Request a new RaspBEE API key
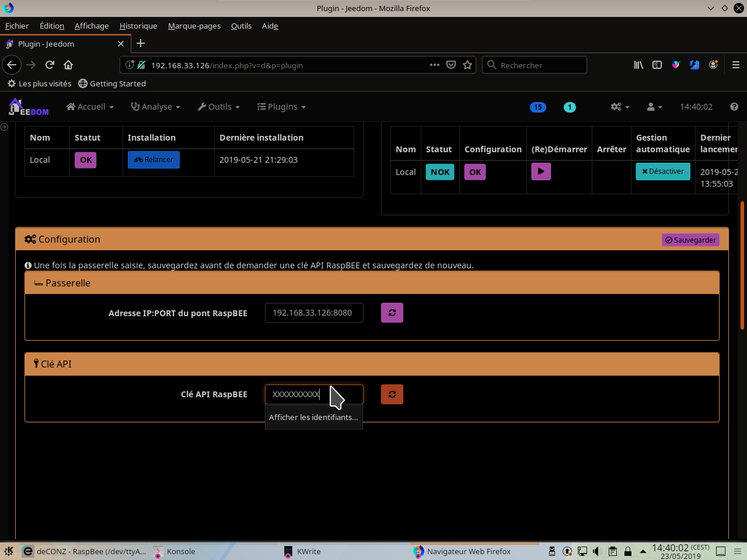 coord(392,394)
